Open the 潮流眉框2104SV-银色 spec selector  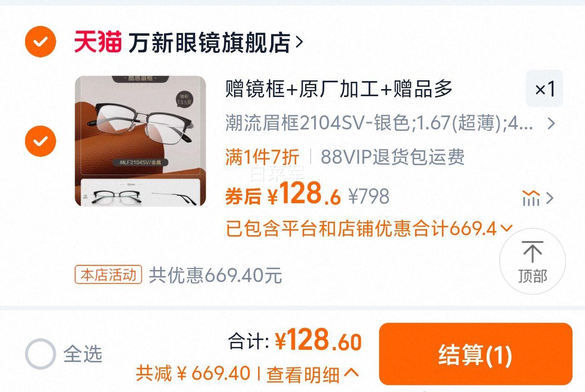coord(390,123)
